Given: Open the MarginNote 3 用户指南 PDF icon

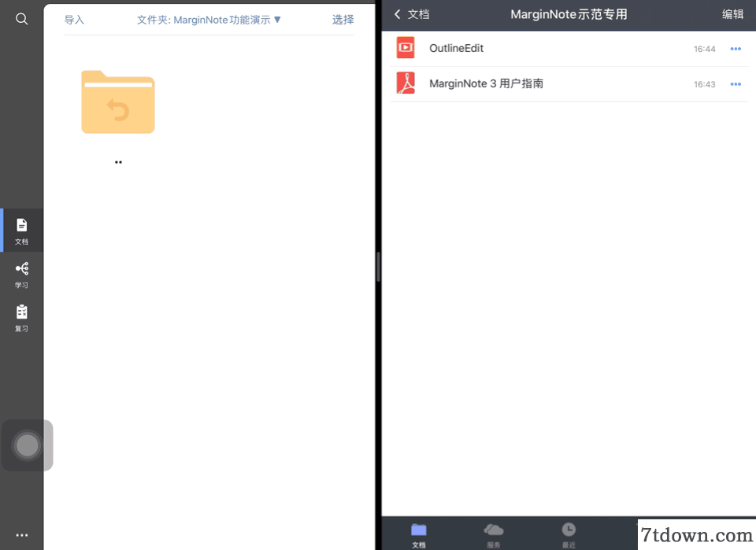Looking at the screenshot, I should tap(406, 83).
